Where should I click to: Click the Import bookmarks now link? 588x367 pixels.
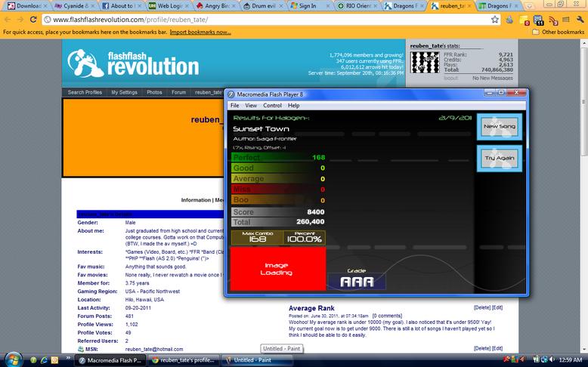[x=200, y=32]
